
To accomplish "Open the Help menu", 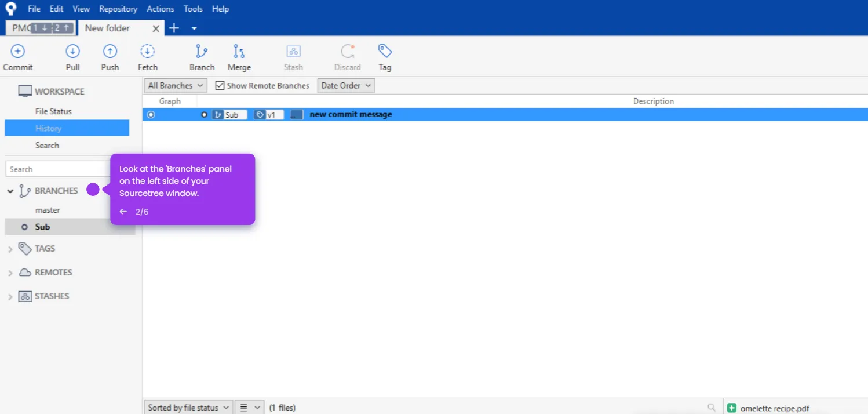I will click(220, 9).
